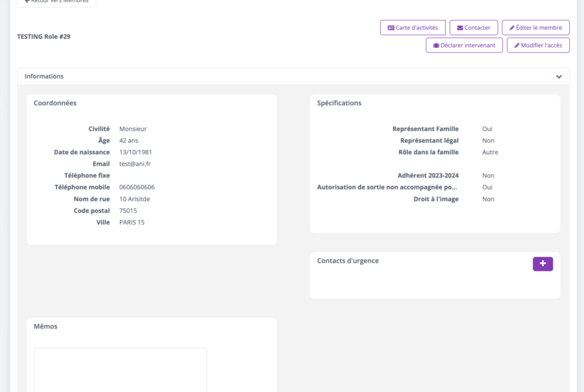Click the Rôle dans la famille value Autre
Image resolution: width=584 pixels, height=392 pixels.
click(x=490, y=152)
